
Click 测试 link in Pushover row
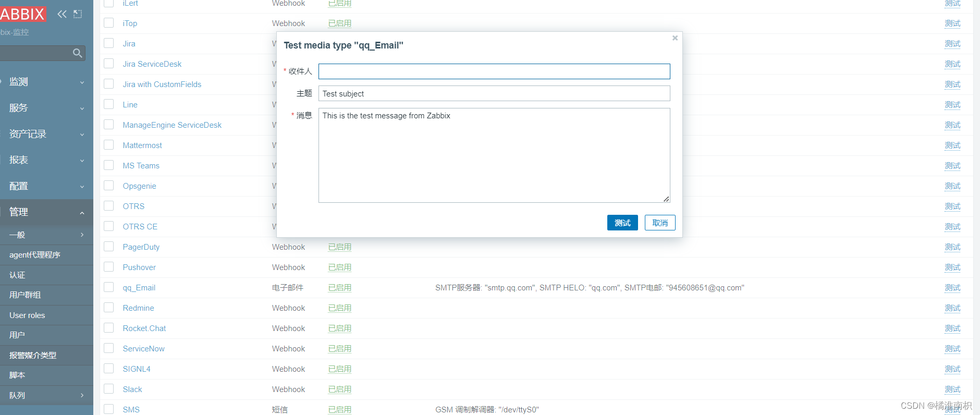(952, 267)
